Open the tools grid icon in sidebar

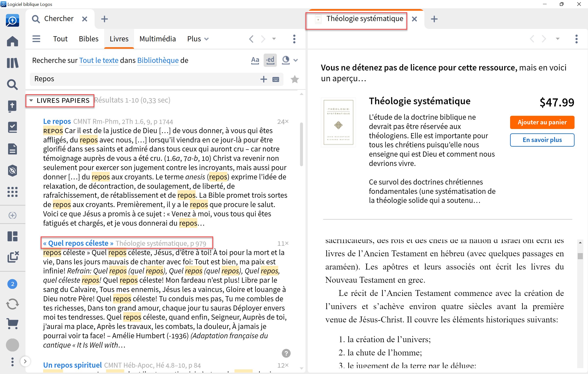coord(12,192)
